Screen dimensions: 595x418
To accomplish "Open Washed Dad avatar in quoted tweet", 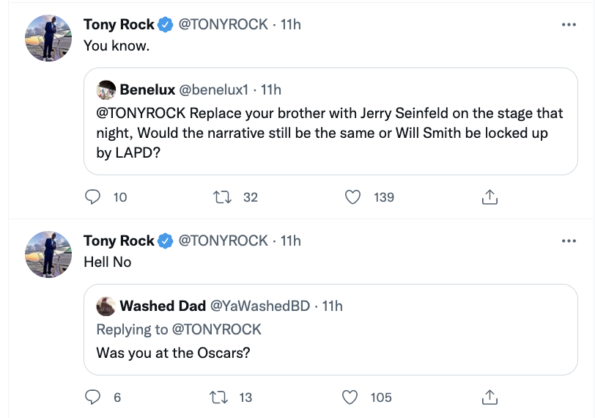I will pyautogui.click(x=106, y=306).
